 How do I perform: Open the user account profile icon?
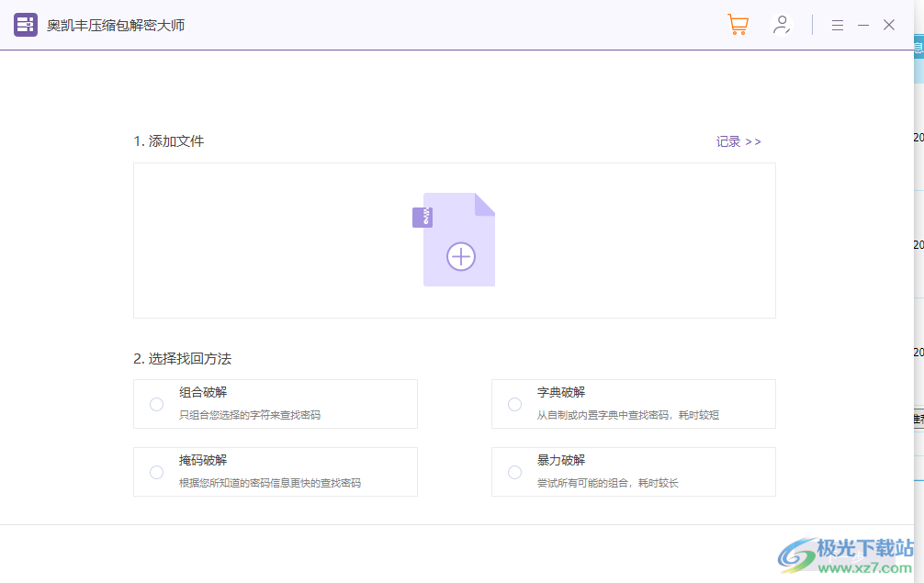coord(782,25)
